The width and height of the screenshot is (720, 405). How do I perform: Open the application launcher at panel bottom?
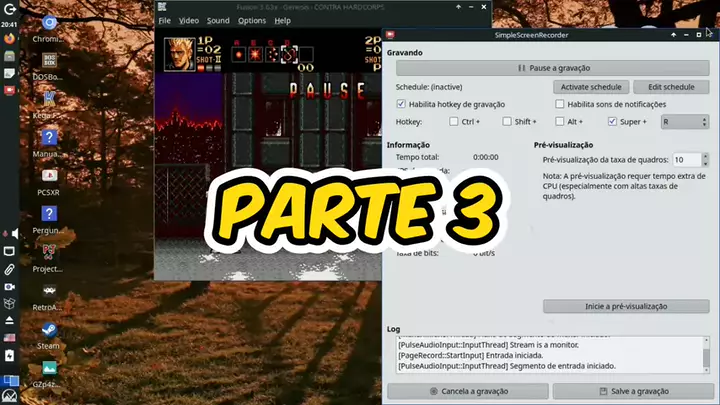click(9, 396)
